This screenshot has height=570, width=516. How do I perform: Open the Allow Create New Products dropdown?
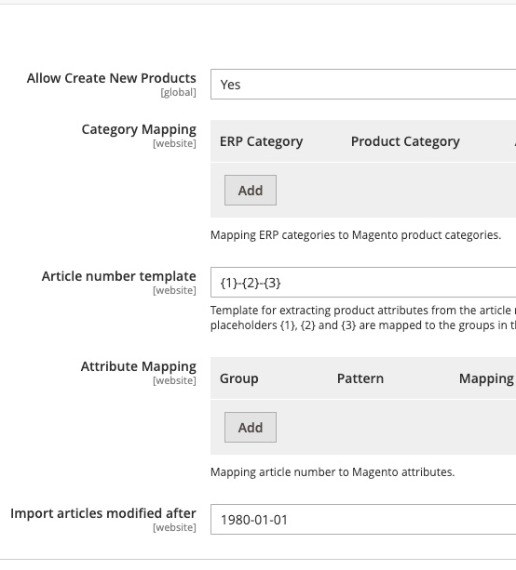[363, 84]
